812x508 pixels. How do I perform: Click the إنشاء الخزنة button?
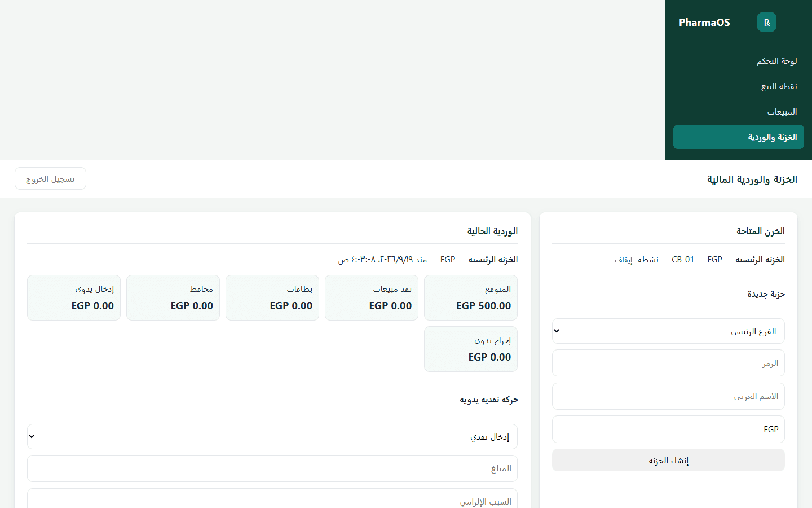[668, 461]
